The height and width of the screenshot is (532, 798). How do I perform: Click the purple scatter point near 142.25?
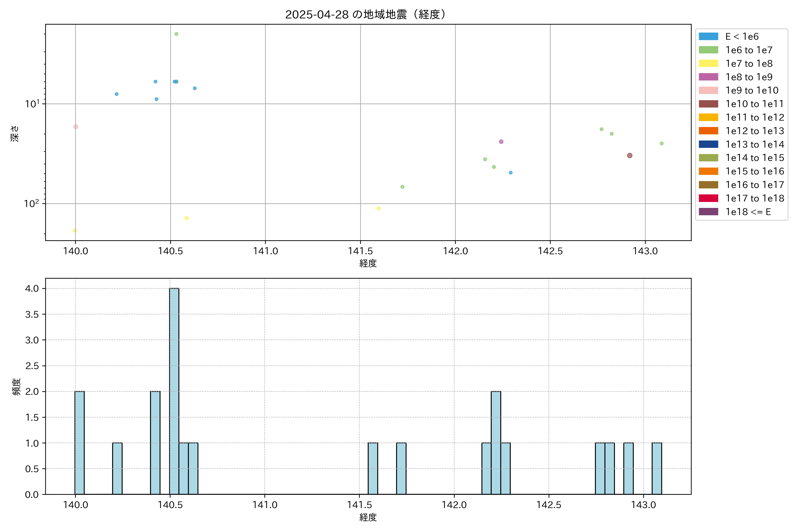coord(501,142)
